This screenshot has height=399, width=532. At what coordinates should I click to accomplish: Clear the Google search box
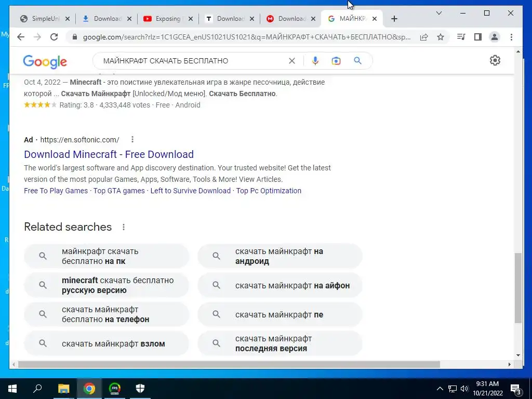(292, 61)
